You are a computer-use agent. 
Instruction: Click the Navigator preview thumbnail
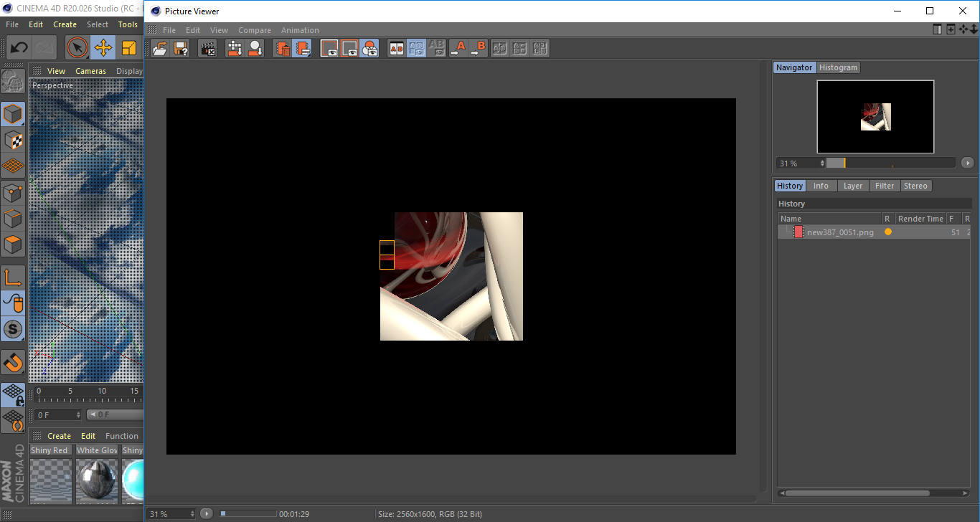point(875,116)
